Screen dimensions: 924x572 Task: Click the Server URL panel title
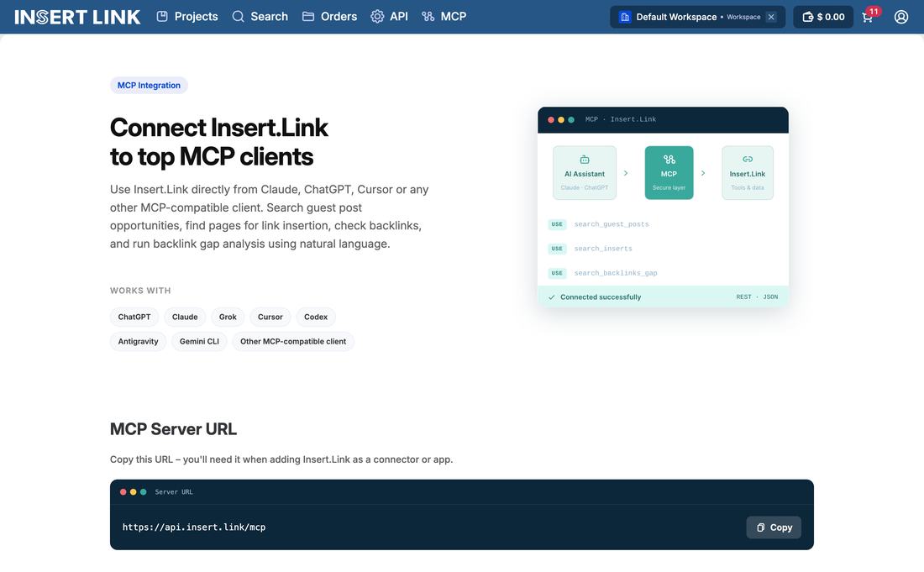pyautogui.click(x=174, y=492)
